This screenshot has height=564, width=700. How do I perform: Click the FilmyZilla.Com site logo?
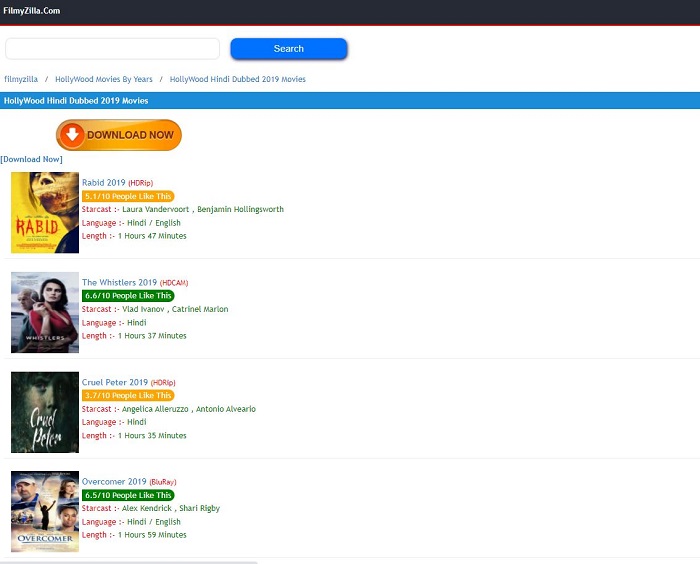pos(31,11)
